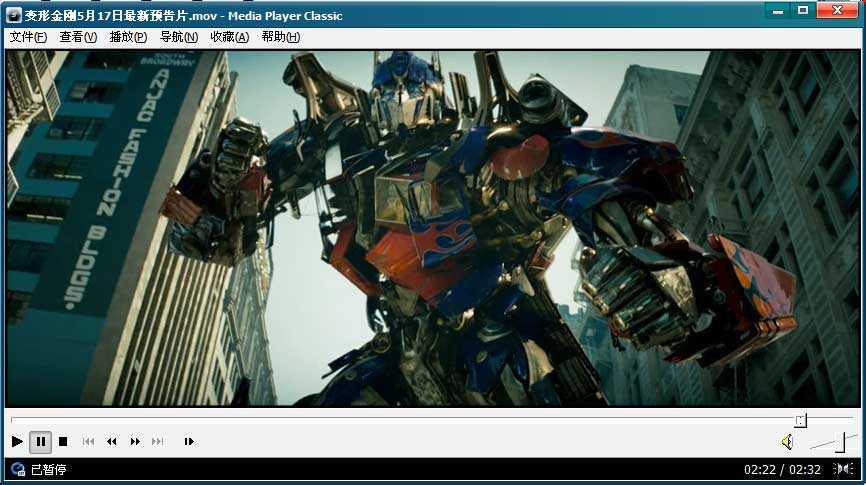
Task: Minimize the Media Player Classic window
Action: [778, 10]
